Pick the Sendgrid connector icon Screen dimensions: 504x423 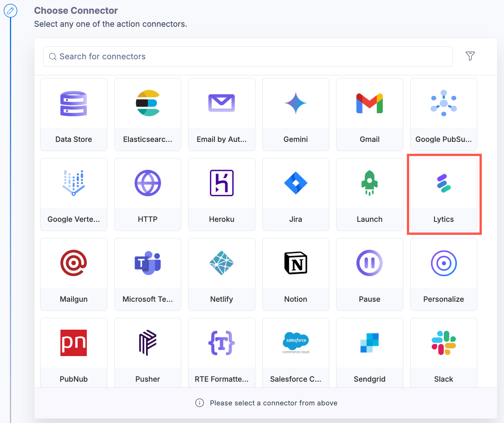(370, 343)
